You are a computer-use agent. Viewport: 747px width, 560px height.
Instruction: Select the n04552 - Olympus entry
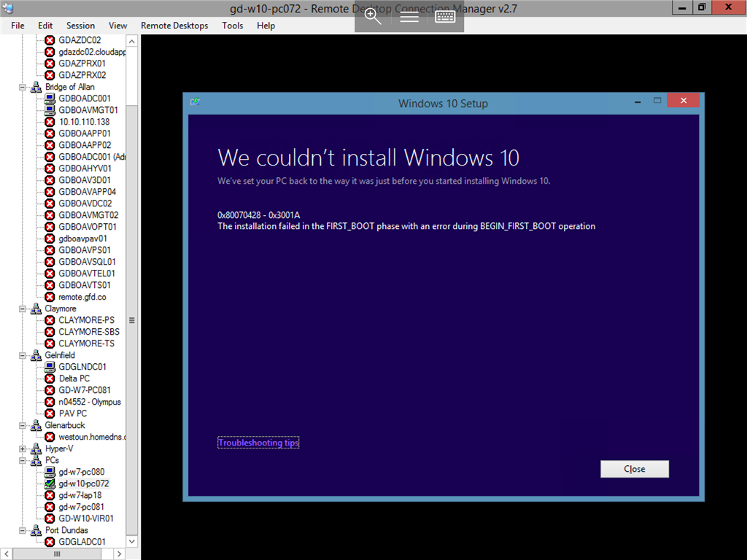(90, 402)
